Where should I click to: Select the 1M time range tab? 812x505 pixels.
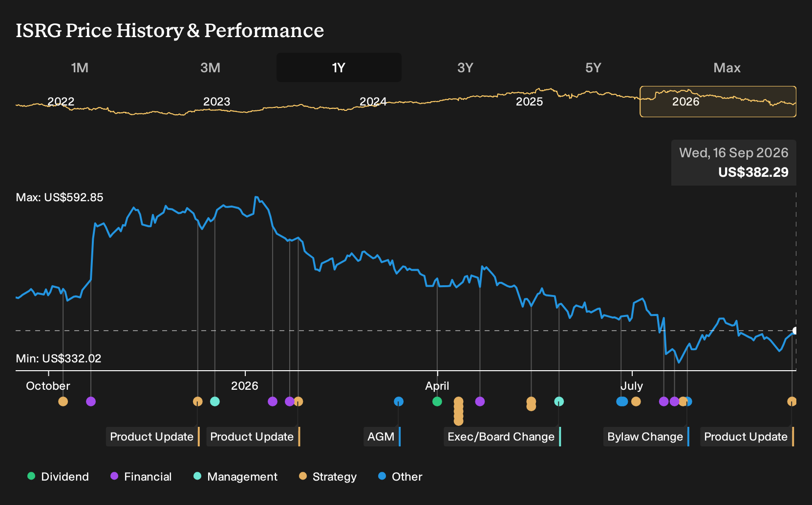click(80, 67)
